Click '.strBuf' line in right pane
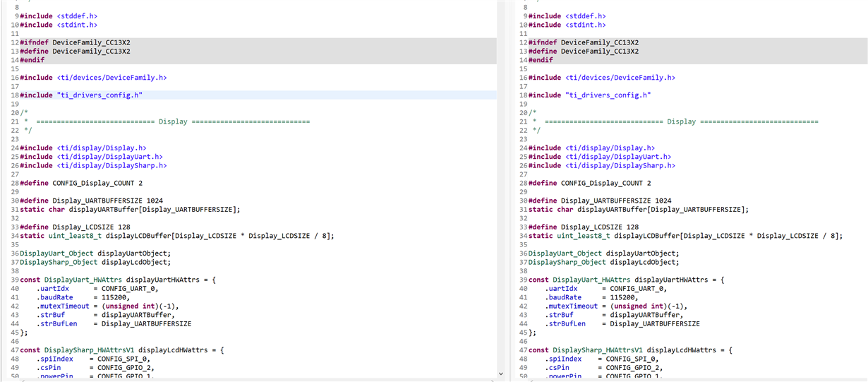 click(613, 316)
